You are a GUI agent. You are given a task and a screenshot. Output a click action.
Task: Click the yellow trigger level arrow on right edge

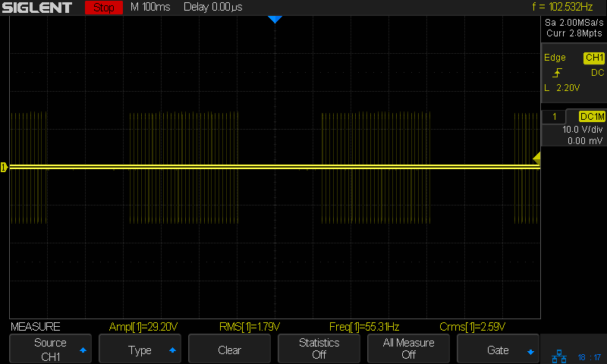(536, 158)
